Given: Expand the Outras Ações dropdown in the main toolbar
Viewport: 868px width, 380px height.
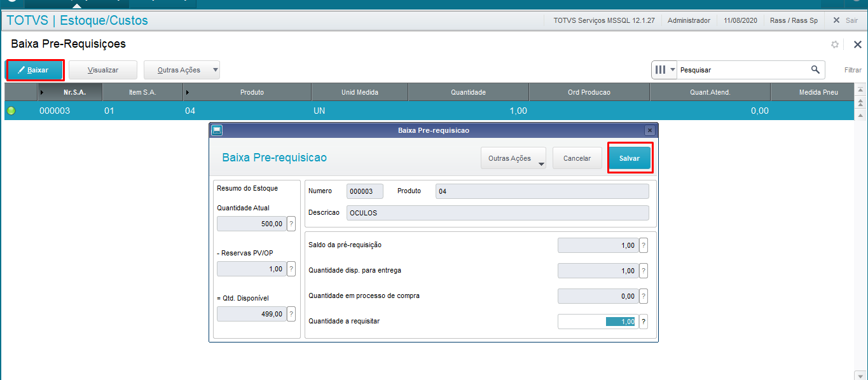Looking at the screenshot, I should point(182,70).
